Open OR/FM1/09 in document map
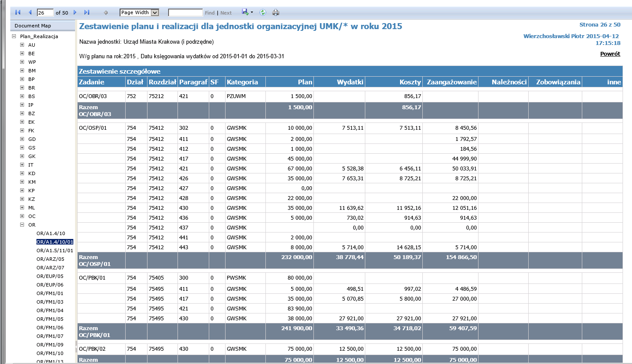632x364 pixels. [x=50, y=345]
